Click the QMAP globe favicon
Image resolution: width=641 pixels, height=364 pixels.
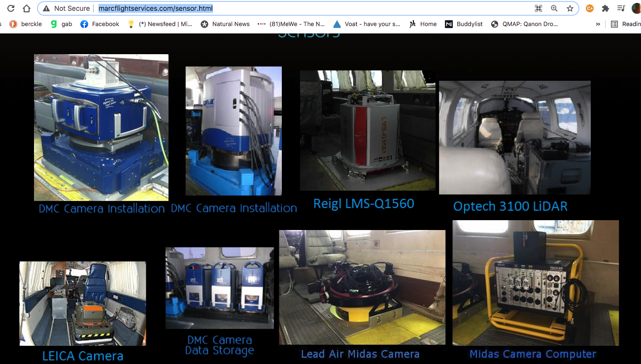click(x=495, y=24)
